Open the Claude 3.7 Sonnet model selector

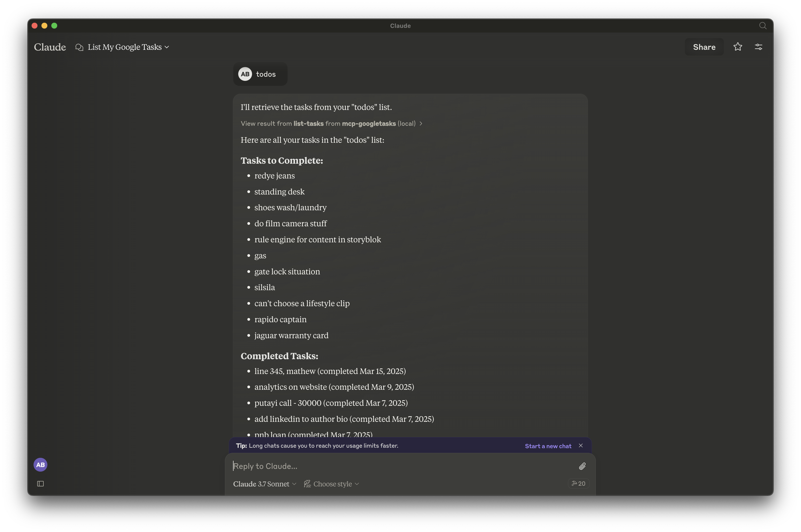264,484
